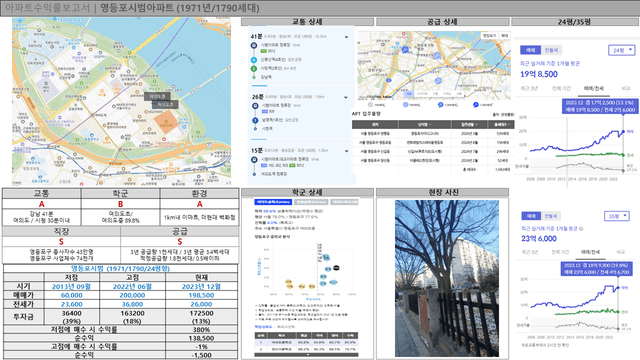
Task: Click the APT 입주물량 heading
Action: tap(366, 114)
